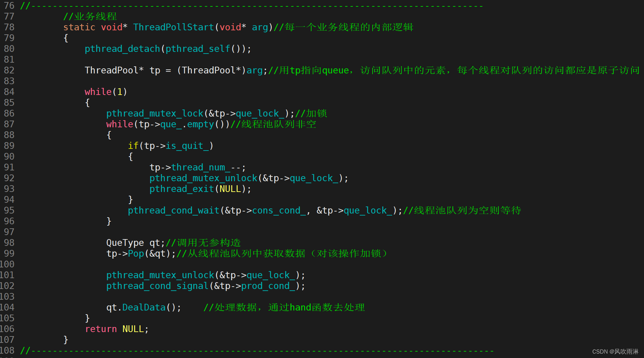Click the arg parameter in function signature
This screenshot has height=358, width=644.
pos(260,27)
